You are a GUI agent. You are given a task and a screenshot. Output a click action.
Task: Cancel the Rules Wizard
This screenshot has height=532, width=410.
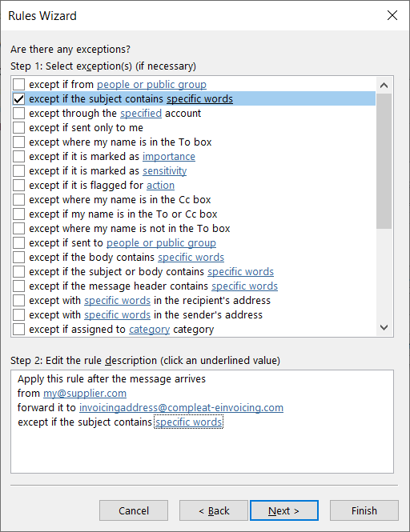coord(134,510)
